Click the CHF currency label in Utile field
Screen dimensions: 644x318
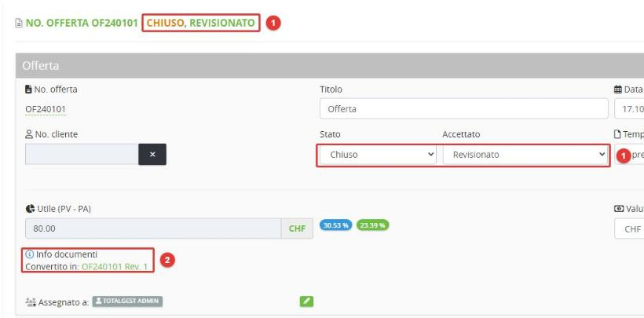tap(297, 228)
